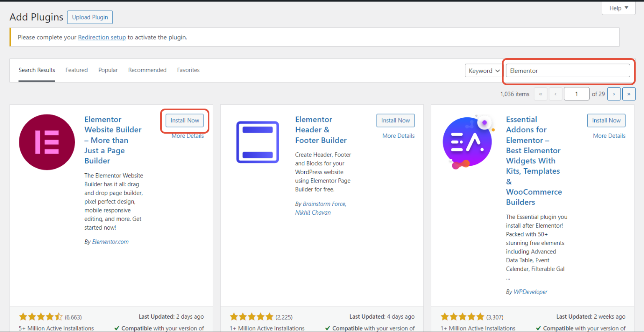Click the Essential Addons for Elementor logo
The width and height of the screenshot is (644, 332).
click(468, 142)
